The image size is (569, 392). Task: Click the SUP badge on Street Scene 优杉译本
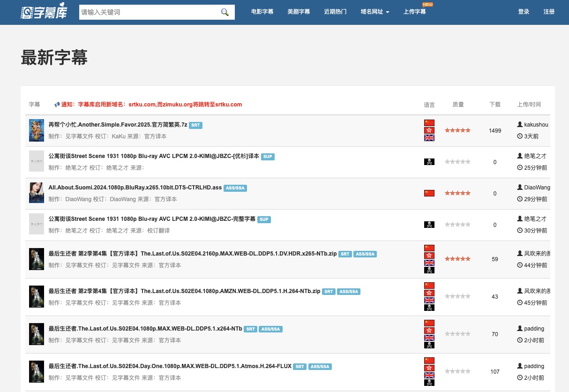point(268,157)
